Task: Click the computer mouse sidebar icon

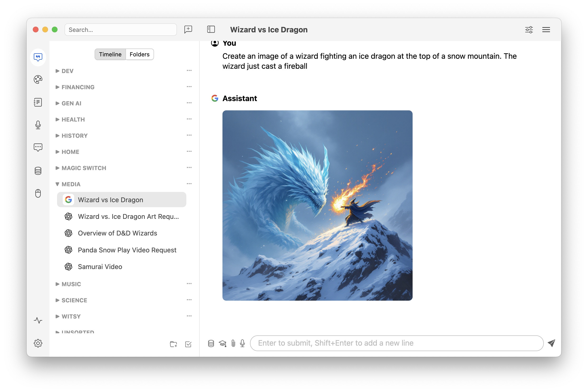Action: pyautogui.click(x=38, y=193)
